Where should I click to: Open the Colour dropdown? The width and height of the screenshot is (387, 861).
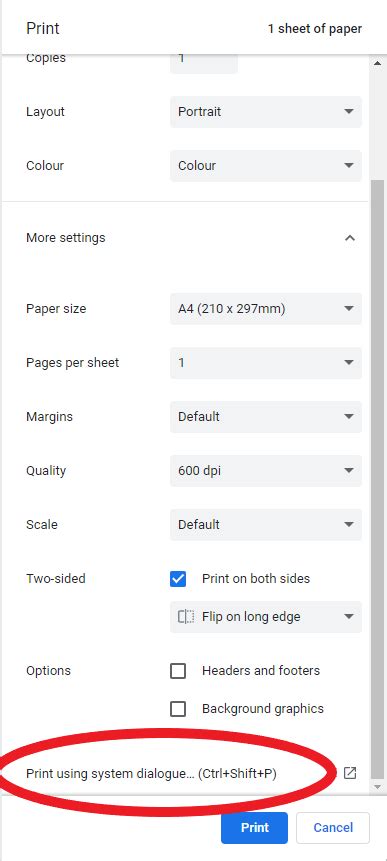(266, 166)
